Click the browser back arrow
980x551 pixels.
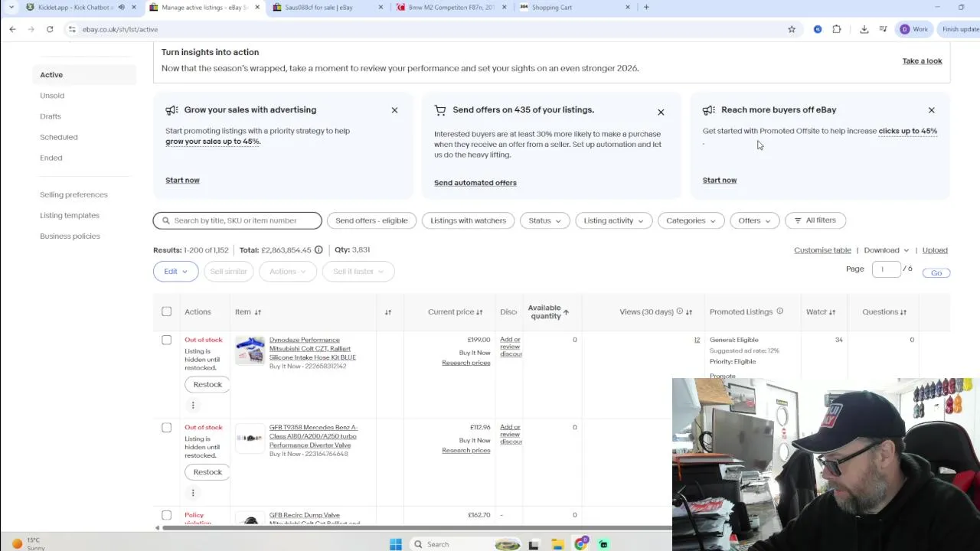coord(12,29)
